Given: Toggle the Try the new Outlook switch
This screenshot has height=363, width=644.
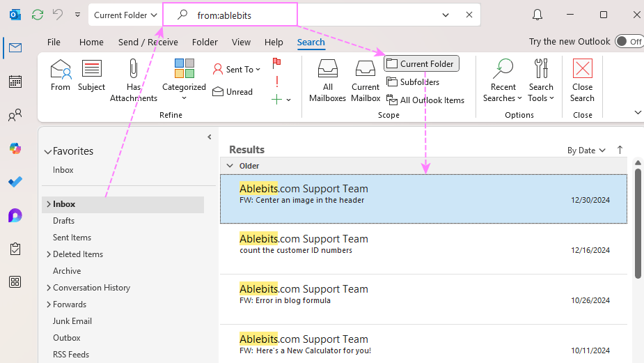Looking at the screenshot, I should [x=628, y=42].
